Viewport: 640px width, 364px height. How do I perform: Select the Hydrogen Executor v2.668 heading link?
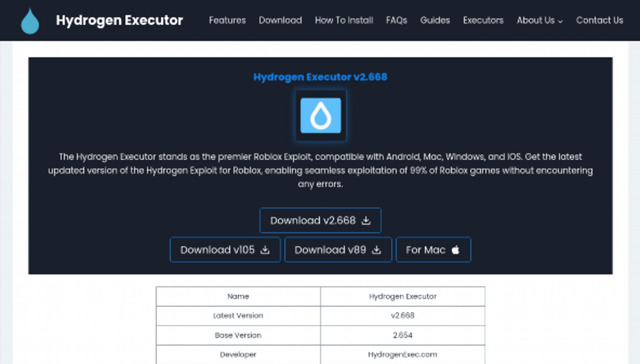pos(320,77)
